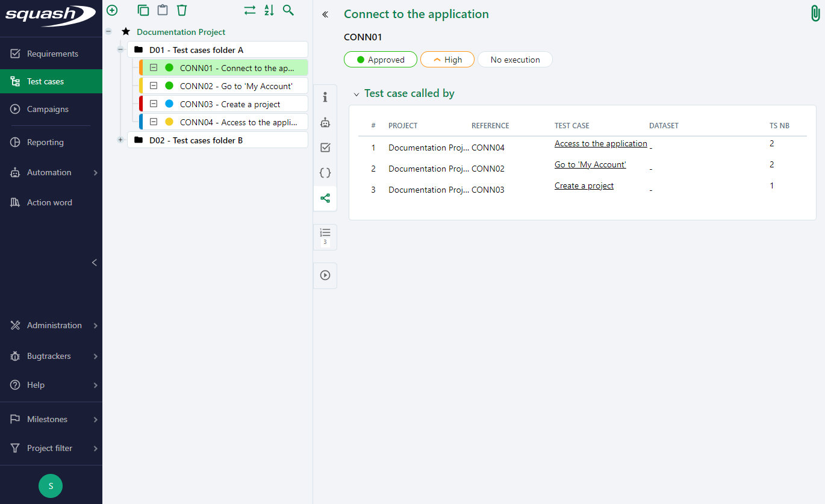Collapse the 'Test case called by' section
The image size is (825, 504).
point(356,94)
